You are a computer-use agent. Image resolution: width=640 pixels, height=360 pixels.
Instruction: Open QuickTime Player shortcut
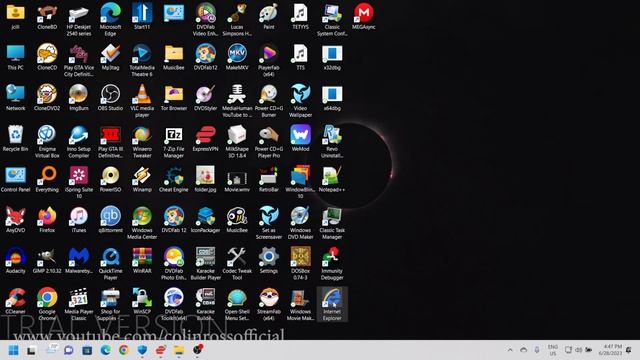(110, 264)
